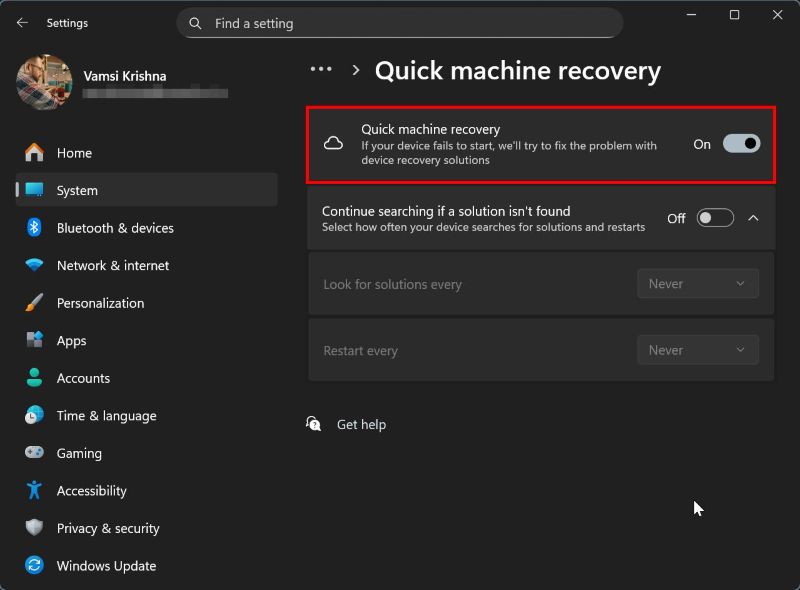Screen dimensions: 800x590
Task: Open Bluetooth & devices via its icon
Action: click(x=35, y=228)
